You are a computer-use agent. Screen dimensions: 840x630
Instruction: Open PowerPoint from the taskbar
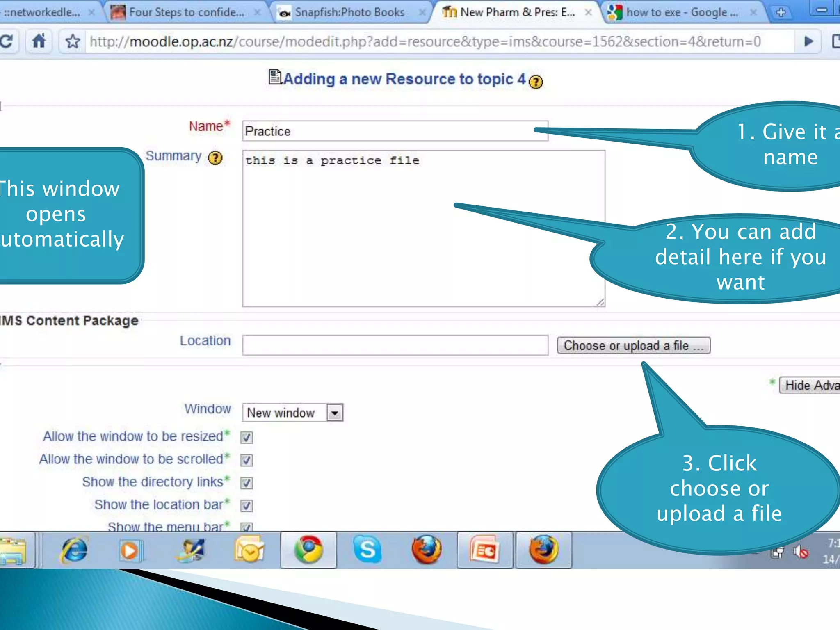pyautogui.click(x=485, y=550)
